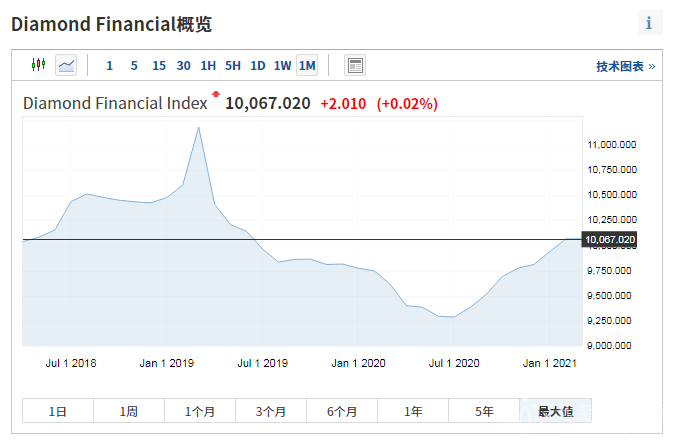This screenshot has width=676, height=446.
Task: Select the area line chart icon
Action: pos(66,65)
